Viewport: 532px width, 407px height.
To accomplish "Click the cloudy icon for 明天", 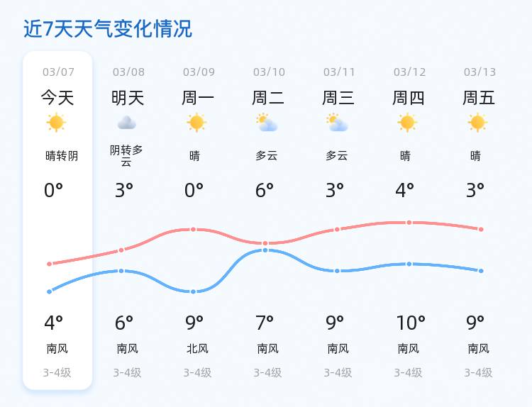I will pyautogui.click(x=127, y=123).
